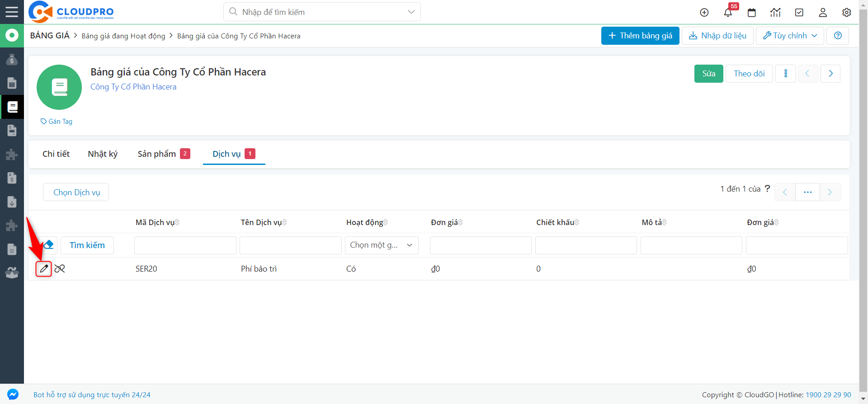
Task: Open the invoice dollar sidebar icon
Action: tap(12, 178)
